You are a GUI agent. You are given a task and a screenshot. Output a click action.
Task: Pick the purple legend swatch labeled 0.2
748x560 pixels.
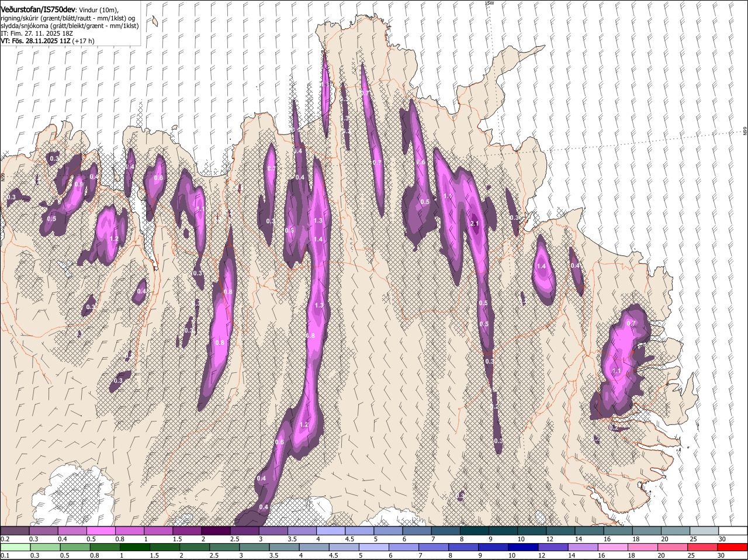pos(15,531)
